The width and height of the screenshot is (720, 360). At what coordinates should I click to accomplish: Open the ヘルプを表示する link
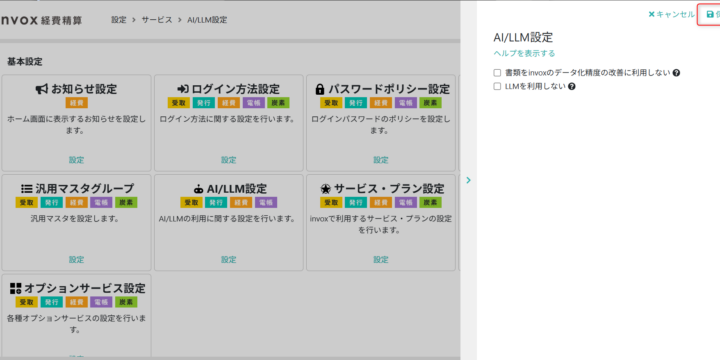click(524, 53)
